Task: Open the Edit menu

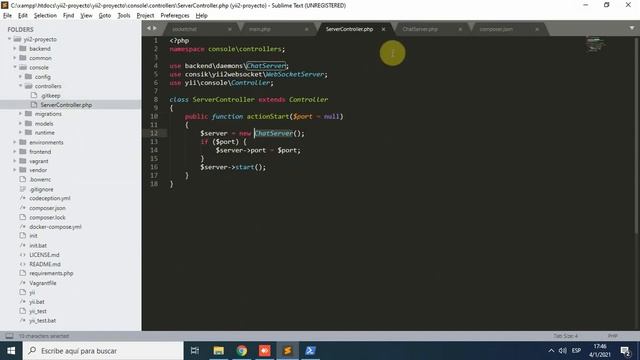Action: click(x=23, y=16)
